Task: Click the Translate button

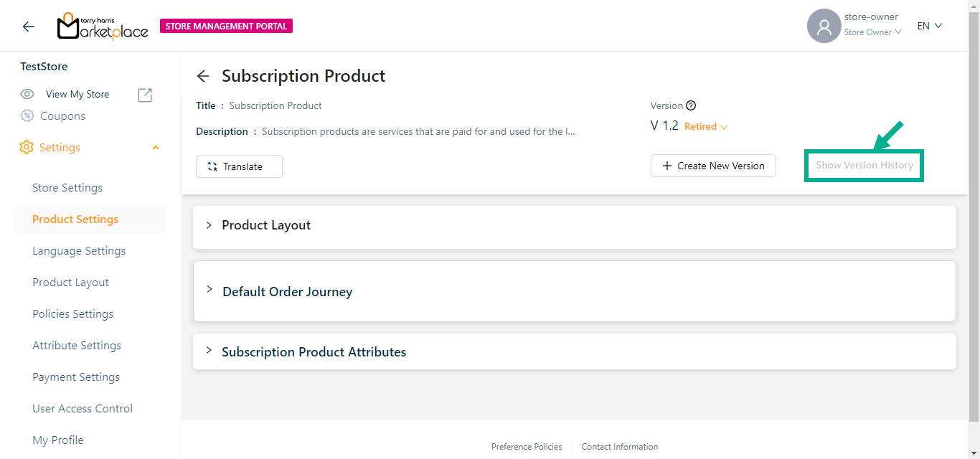Action: (x=239, y=166)
